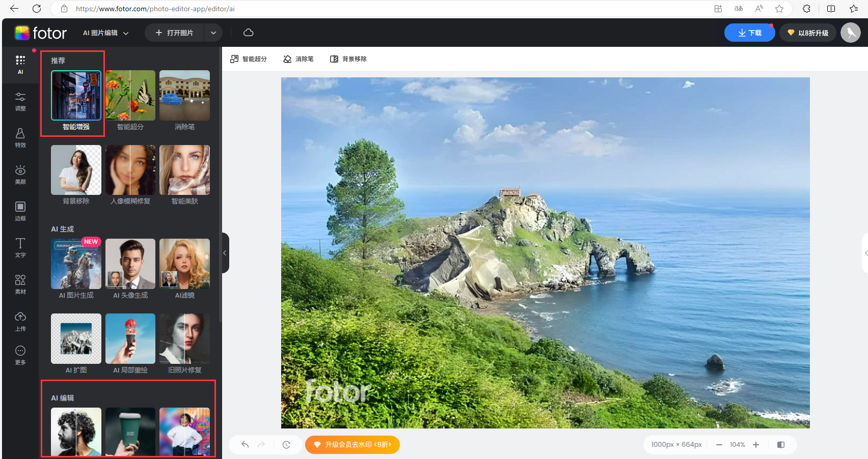Image resolution: width=868 pixels, height=459 pixels.
Task: Open the browser favorites list icon
Action: point(854,9)
